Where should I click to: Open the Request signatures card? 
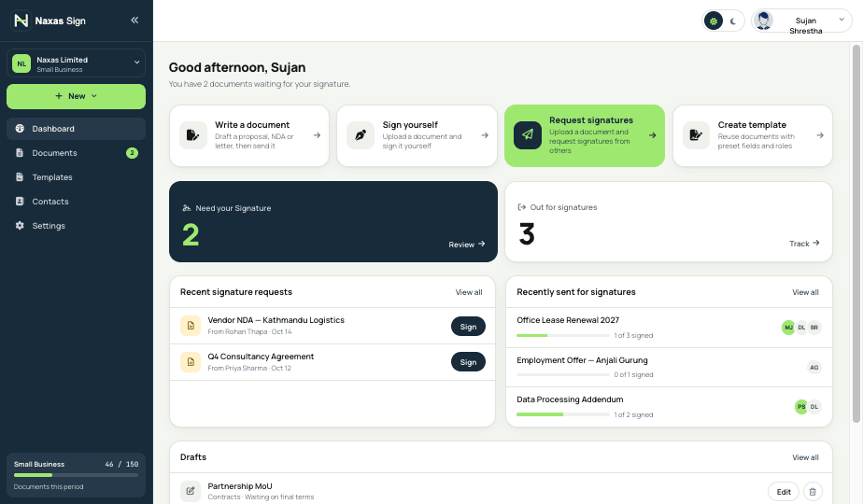[585, 136]
